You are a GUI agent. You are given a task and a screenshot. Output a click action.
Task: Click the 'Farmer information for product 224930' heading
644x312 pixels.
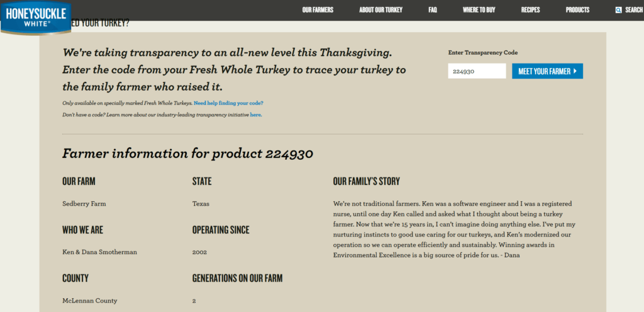click(x=187, y=154)
